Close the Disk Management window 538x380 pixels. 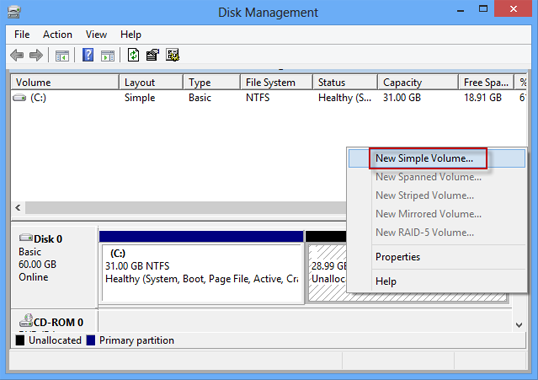click(513, 9)
